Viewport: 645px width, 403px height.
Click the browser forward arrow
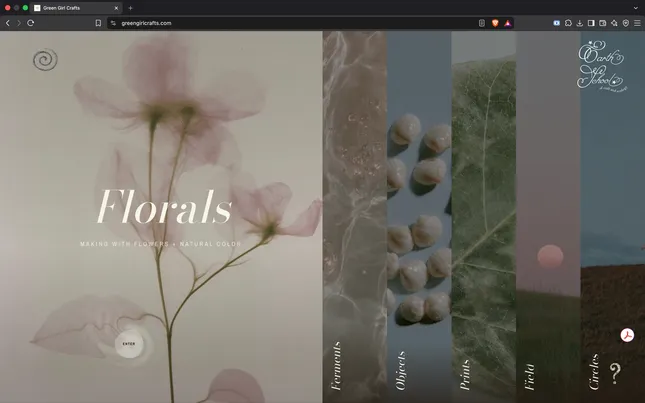(19, 23)
